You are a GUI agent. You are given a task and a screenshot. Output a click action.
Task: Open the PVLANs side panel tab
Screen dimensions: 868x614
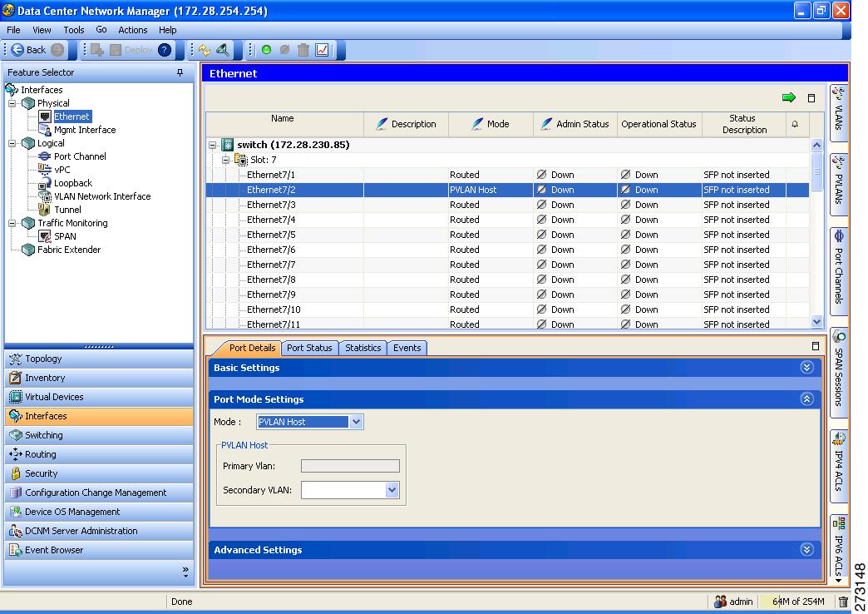(839, 185)
